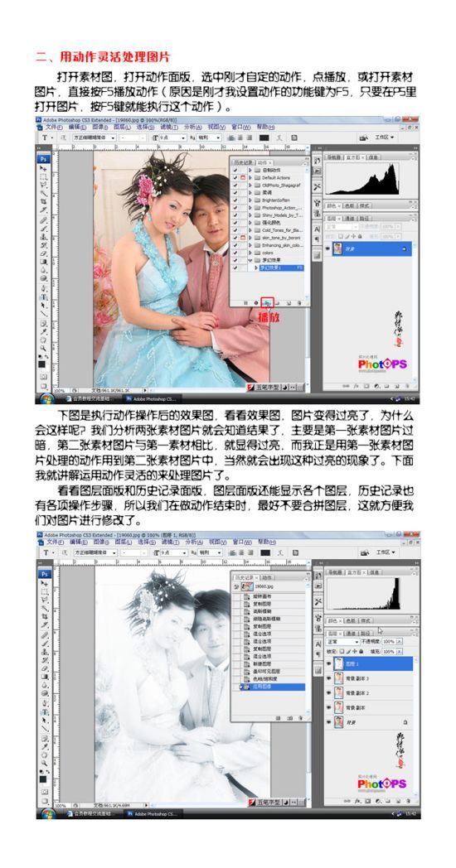The width and height of the screenshot is (456, 868).
Task: Click text color swatch in color-photo options bar
Action: (x=264, y=137)
